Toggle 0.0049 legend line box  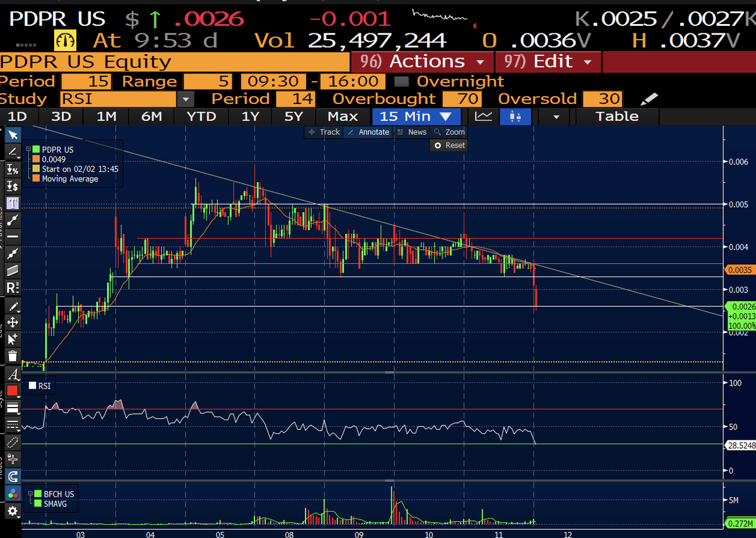pos(36,159)
